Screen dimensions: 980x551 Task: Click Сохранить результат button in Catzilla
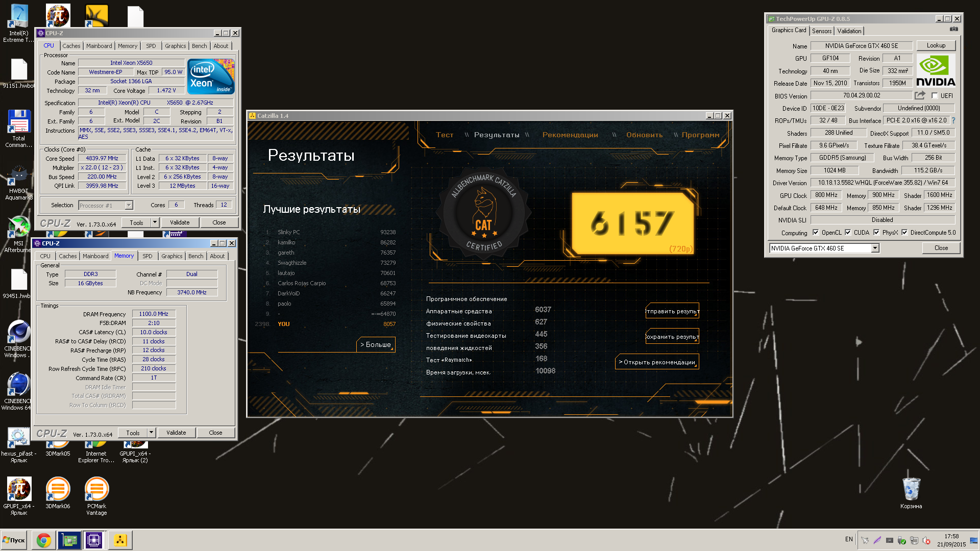(x=672, y=337)
